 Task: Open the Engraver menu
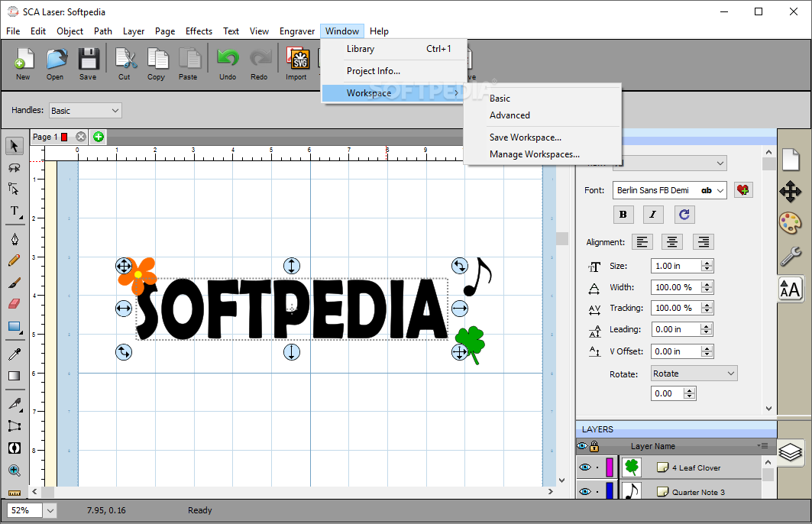pos(296,31)
